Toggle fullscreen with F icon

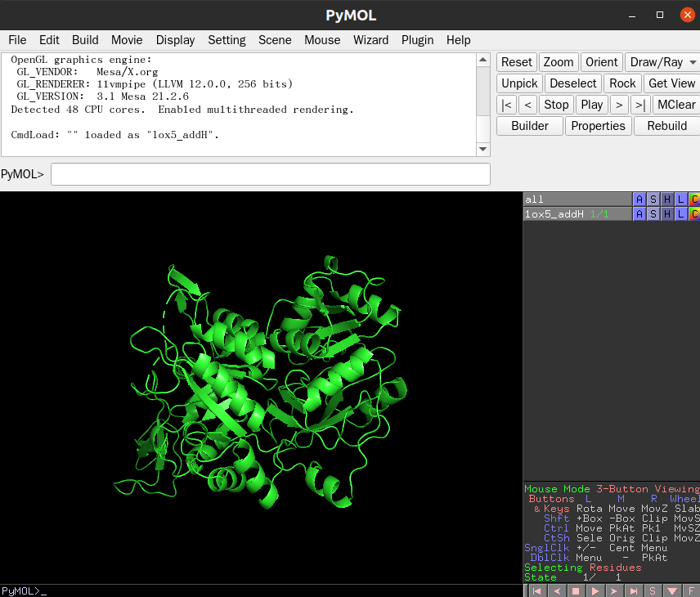click(x=691, y=590)
